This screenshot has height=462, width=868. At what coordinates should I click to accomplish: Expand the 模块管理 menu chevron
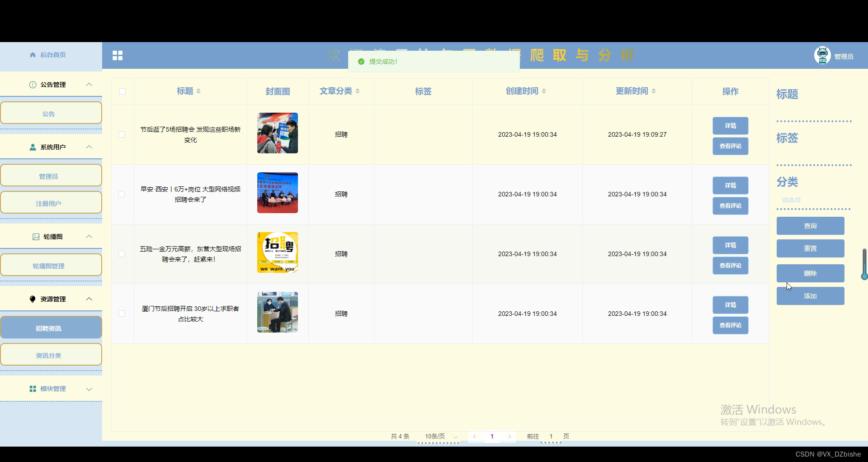click(x=89, y=389)
